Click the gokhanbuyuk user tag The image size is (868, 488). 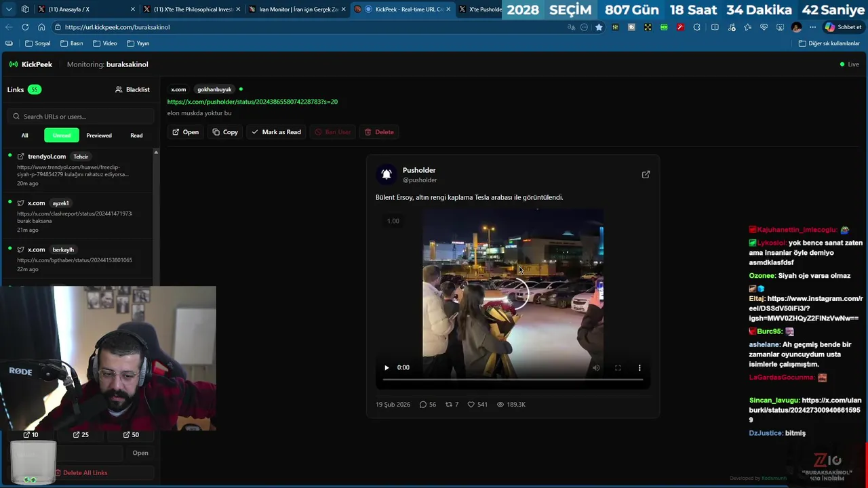pos(214,89)
